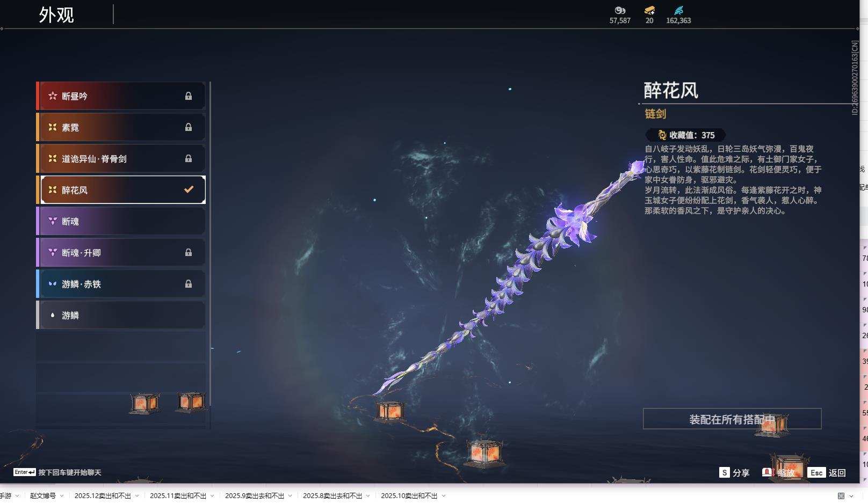Click the 分享 share button
Screen dimensions: 868x504
pyautogui.click(x=741, y=473)
